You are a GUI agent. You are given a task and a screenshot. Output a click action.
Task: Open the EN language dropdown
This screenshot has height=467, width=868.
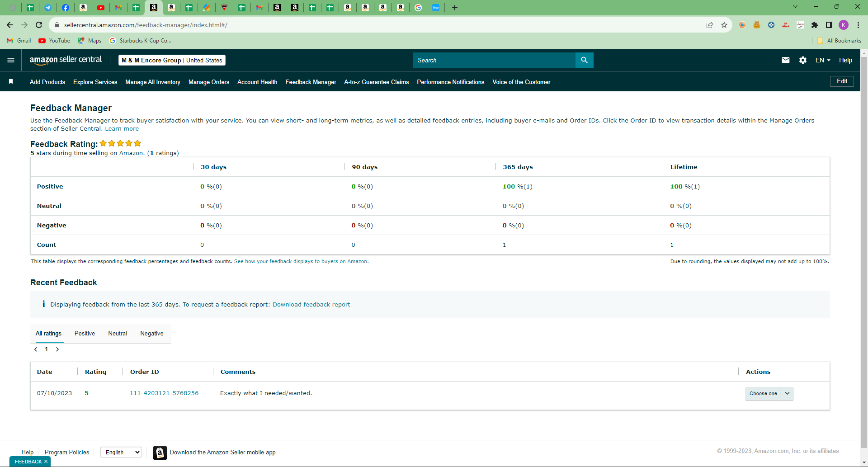click(823, 60)
